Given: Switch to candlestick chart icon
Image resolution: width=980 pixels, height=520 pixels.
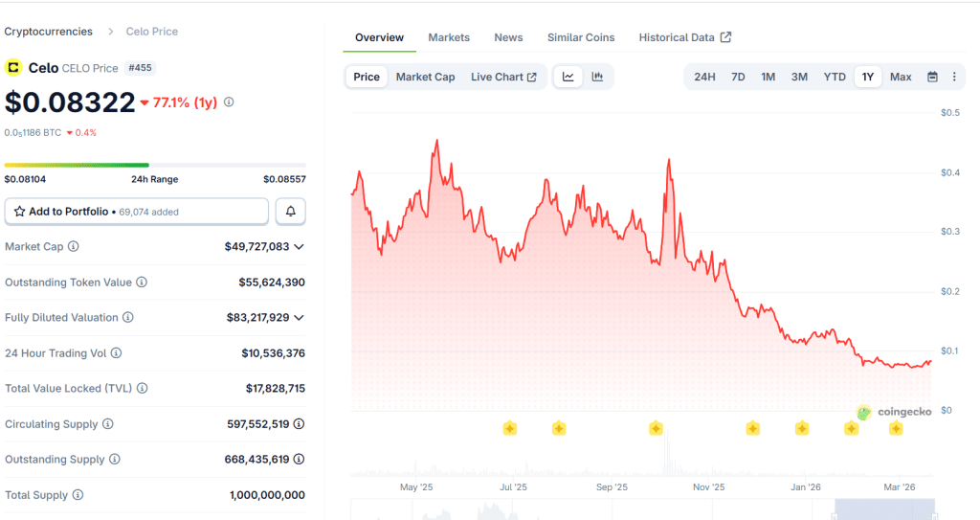Looking at the screenshot, I should coord(597,77).
